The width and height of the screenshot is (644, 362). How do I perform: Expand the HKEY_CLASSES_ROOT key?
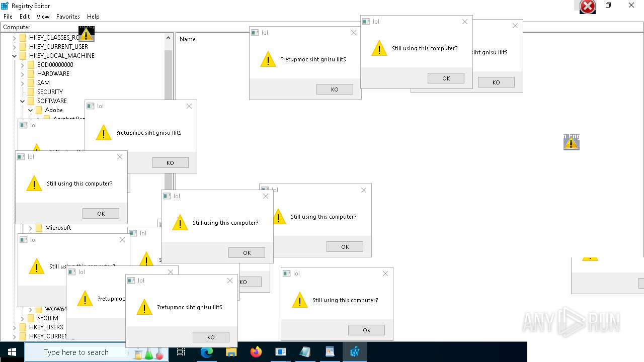click(15, 38)
